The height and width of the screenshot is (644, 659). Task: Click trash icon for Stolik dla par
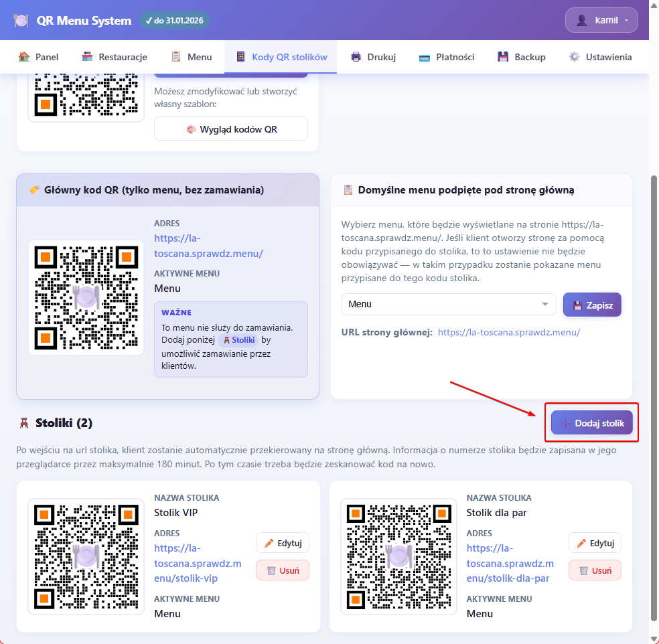point(583,570)
